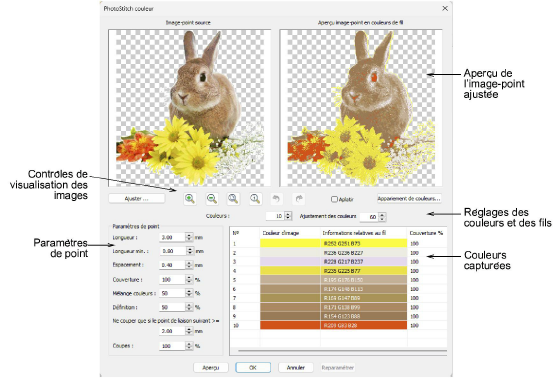Click thread info cell R252 G251 B73
The image size is (555, 392).
click(364, 244)
